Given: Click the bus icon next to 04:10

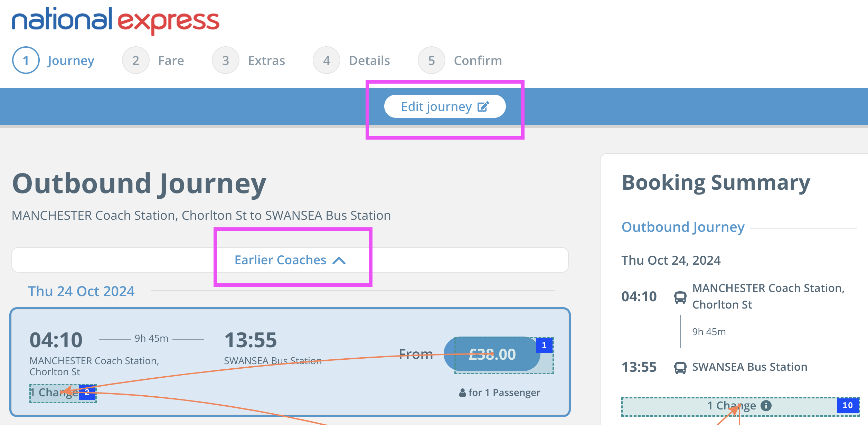Looking at the screenshot, I should (x=680, y=297).
